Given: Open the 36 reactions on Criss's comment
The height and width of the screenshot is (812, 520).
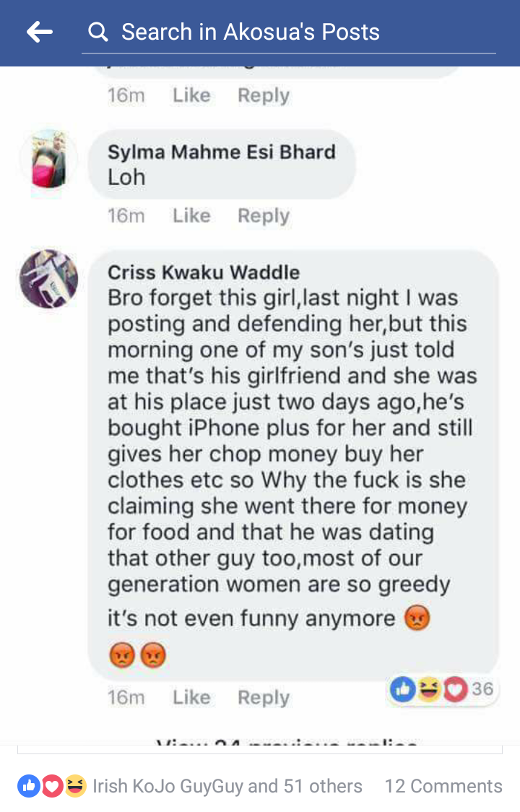Looking at the screenshot, I should tap(443, 689).
